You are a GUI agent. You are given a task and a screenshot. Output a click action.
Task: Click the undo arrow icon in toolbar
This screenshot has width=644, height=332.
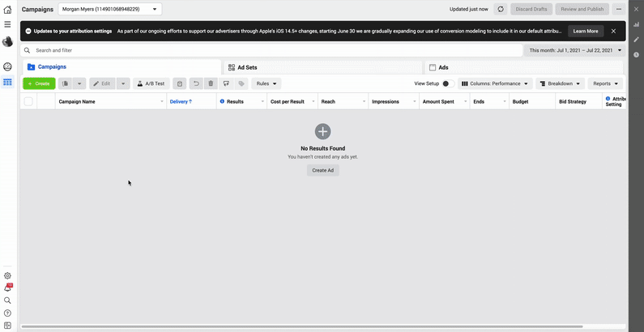coord(196,83)
